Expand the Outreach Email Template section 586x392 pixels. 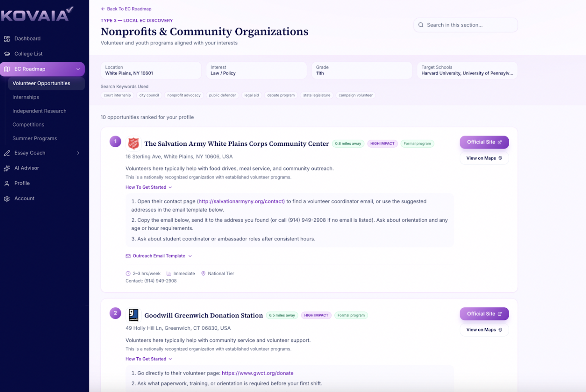159,256
